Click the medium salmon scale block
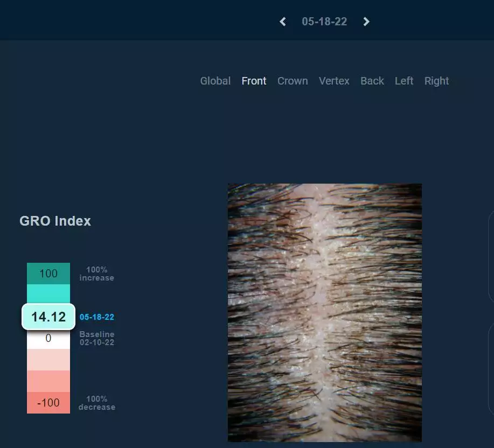This screenshot has height=448, width=494. (48, 381)
